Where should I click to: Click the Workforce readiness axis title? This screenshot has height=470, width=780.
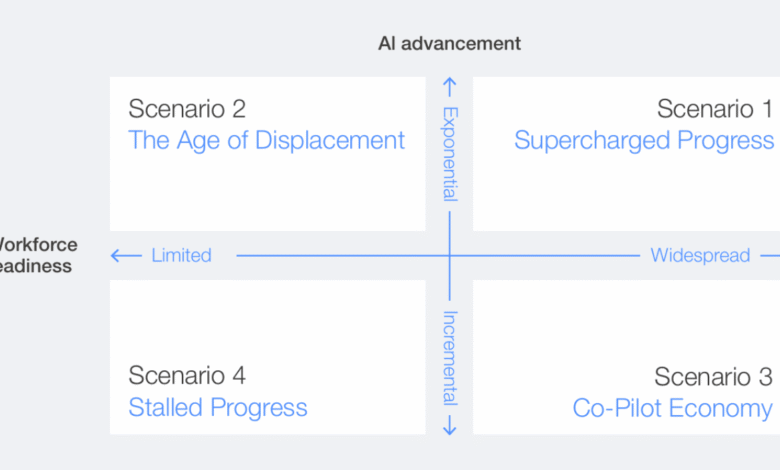36,255
